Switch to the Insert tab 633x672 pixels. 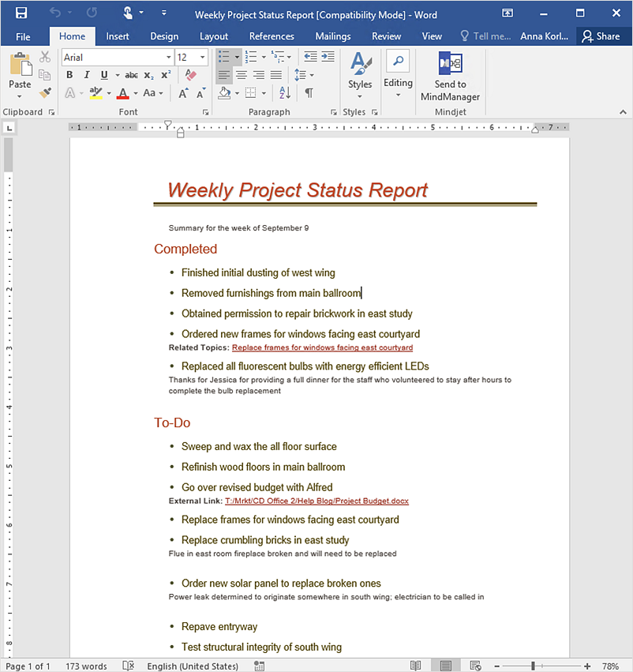pos(118,36)
